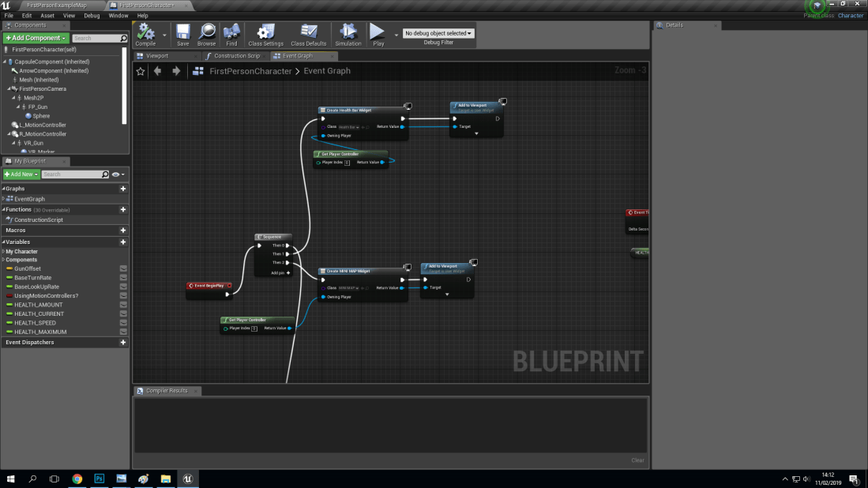This screenshot has height=488, width=868.
Task: Click the favorite star icon in the graph bar
Action: tap(141, 70)
